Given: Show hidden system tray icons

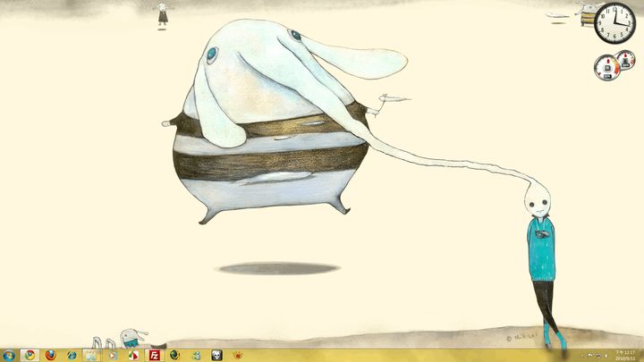Looking at the screenshot, I should coord(582,356).
